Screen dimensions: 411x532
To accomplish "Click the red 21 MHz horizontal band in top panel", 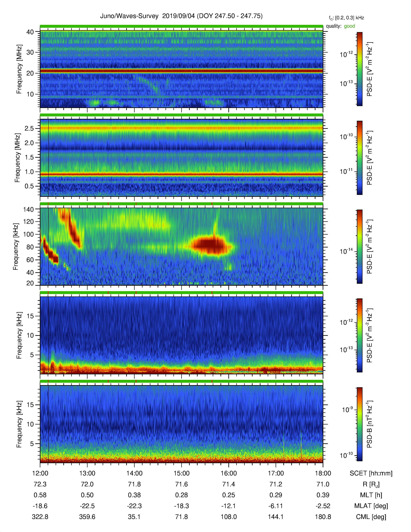I will (181, 71).
